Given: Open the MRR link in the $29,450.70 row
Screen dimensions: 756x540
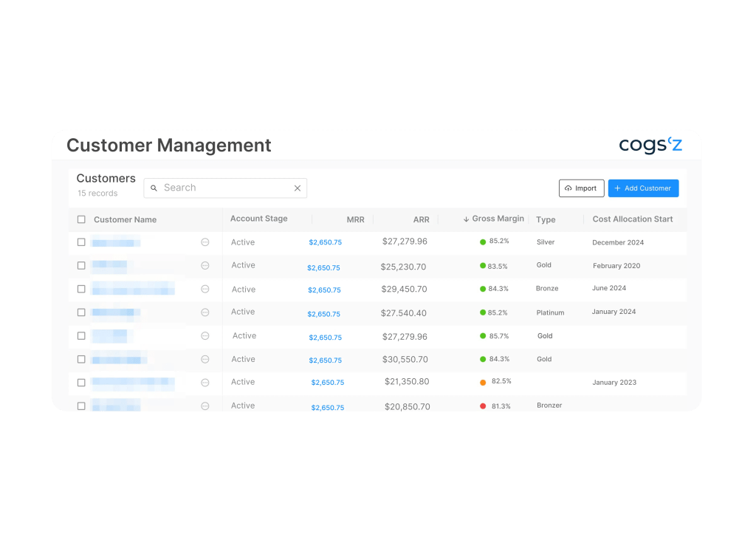Looking at the screenshot, I should pos(325,290).
